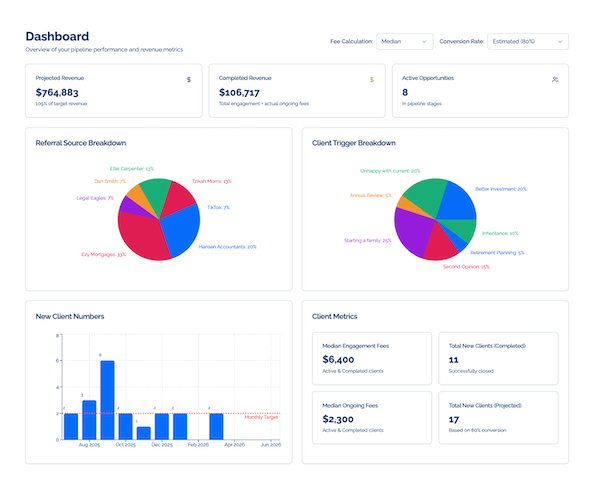Click the Projected Revenue amount $764,883
This screenshot has height=501, width=600.
click(x=65, y=91)
